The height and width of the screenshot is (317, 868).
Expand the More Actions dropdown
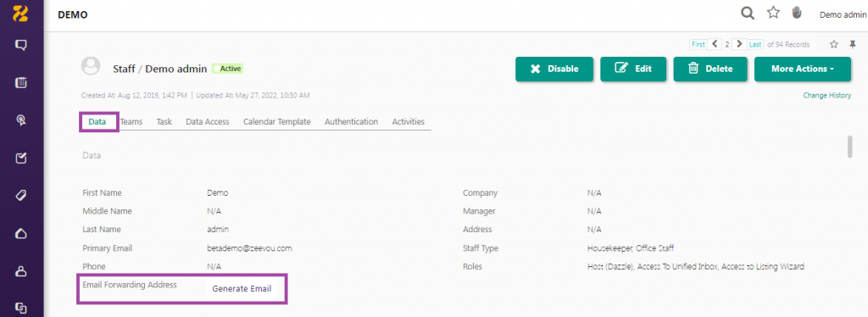click(x=803, y=70)
